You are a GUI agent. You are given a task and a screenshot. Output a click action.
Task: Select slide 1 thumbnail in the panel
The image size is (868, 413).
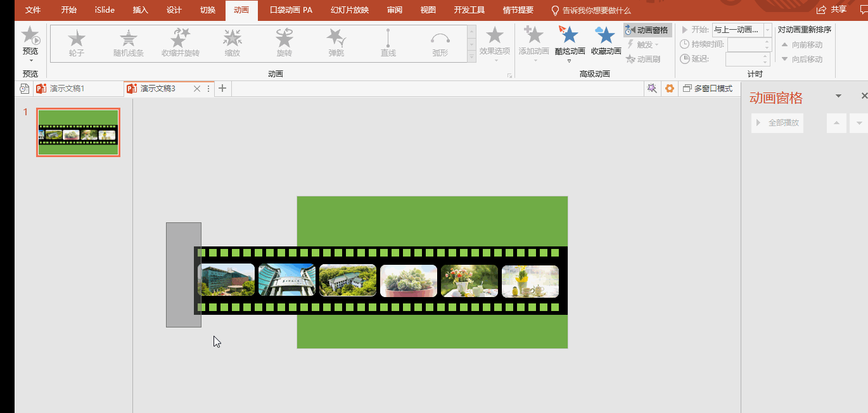[79, 132]
